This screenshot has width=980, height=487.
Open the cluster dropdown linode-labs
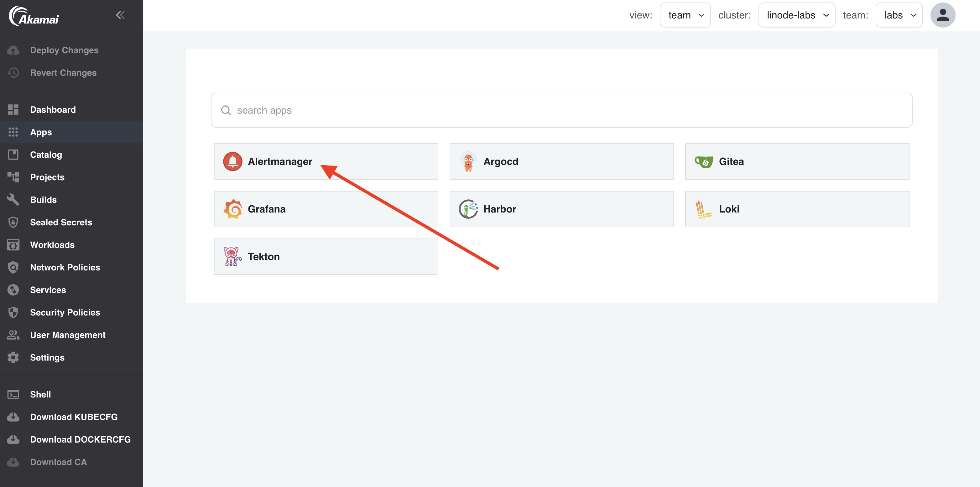point(797,15)
